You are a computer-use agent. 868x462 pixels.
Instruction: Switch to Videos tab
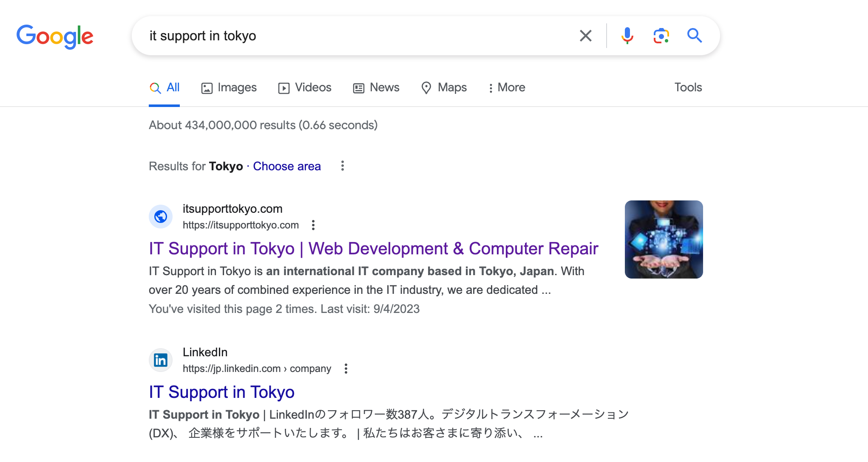[x=305, y=88]
